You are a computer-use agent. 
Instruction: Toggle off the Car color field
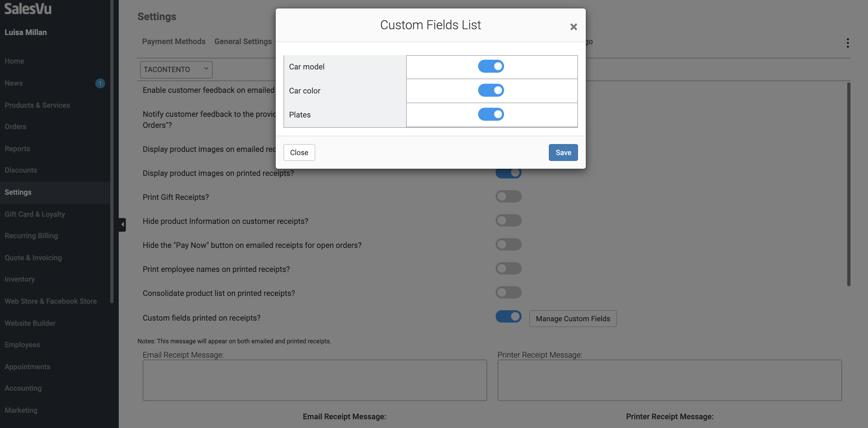[x=491, y=90]
